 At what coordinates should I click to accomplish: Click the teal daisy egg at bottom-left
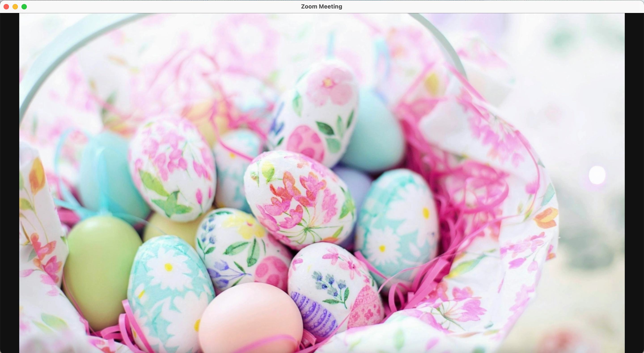click(170, 288)
